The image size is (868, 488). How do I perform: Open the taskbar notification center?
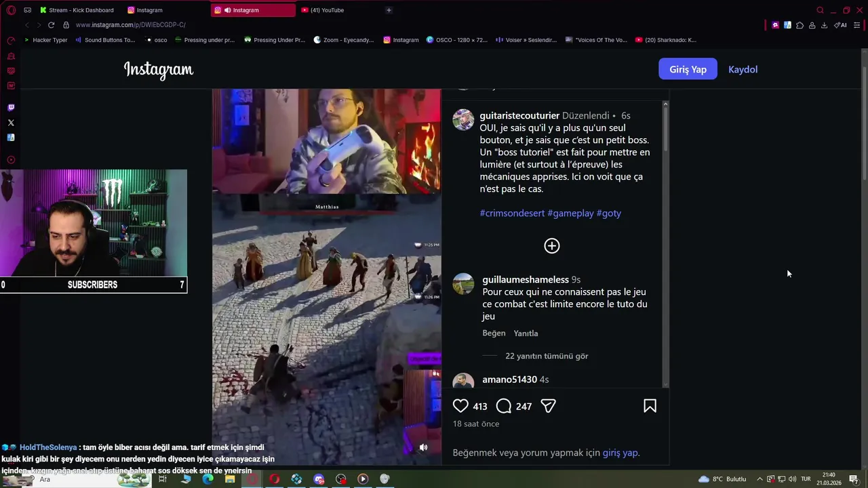click(854, 479)
